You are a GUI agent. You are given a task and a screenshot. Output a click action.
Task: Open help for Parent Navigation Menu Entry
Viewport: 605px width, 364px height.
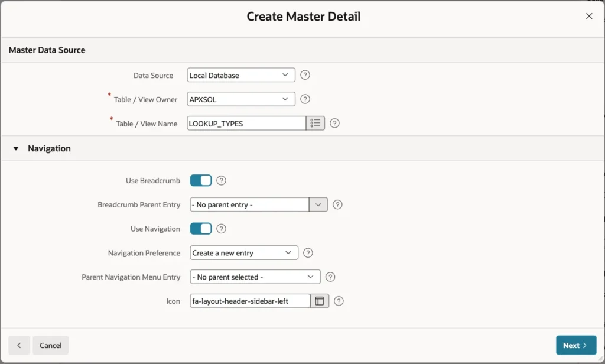click(x=330, y=277)
